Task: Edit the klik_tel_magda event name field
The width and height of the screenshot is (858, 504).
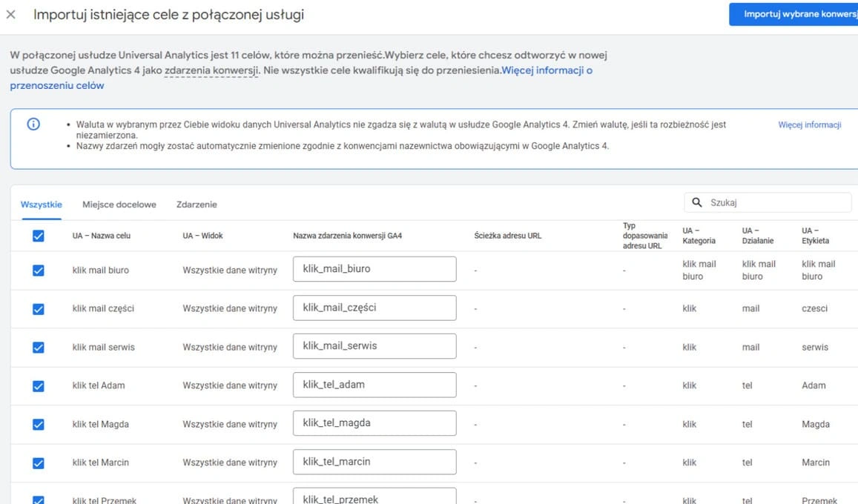Action: [374, 423]
